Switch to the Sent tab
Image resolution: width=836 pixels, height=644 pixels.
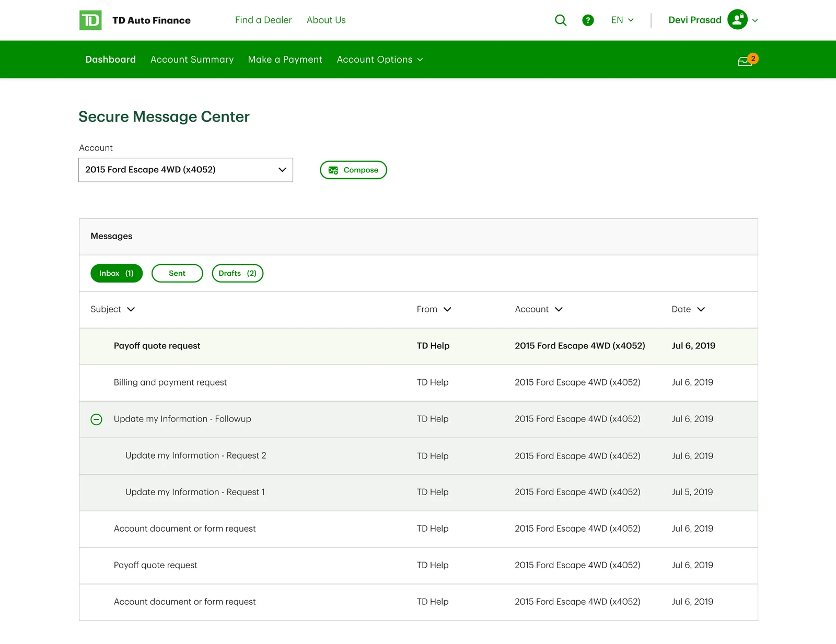pyautogui.click(x=177, y=273)
